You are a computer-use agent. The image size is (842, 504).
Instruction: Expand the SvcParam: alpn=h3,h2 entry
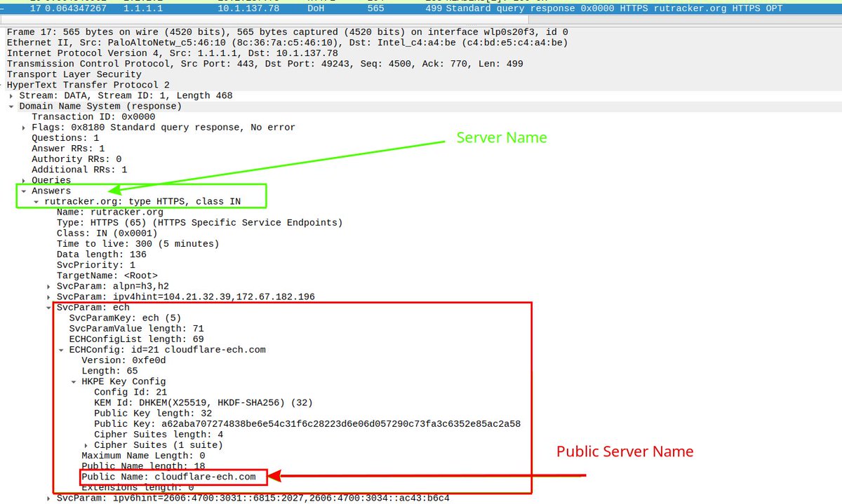click(49, 286)
